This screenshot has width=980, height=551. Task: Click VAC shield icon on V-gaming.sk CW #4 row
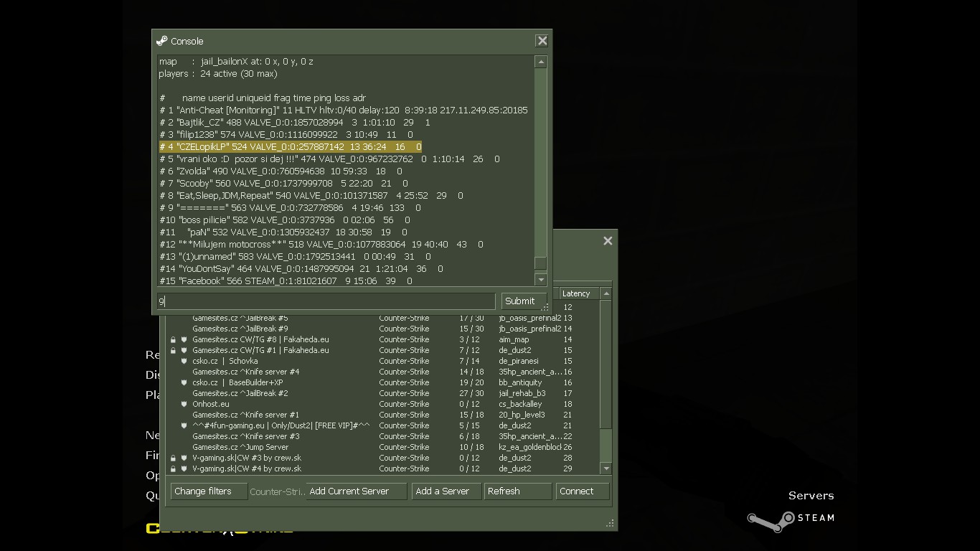(184, 468)
